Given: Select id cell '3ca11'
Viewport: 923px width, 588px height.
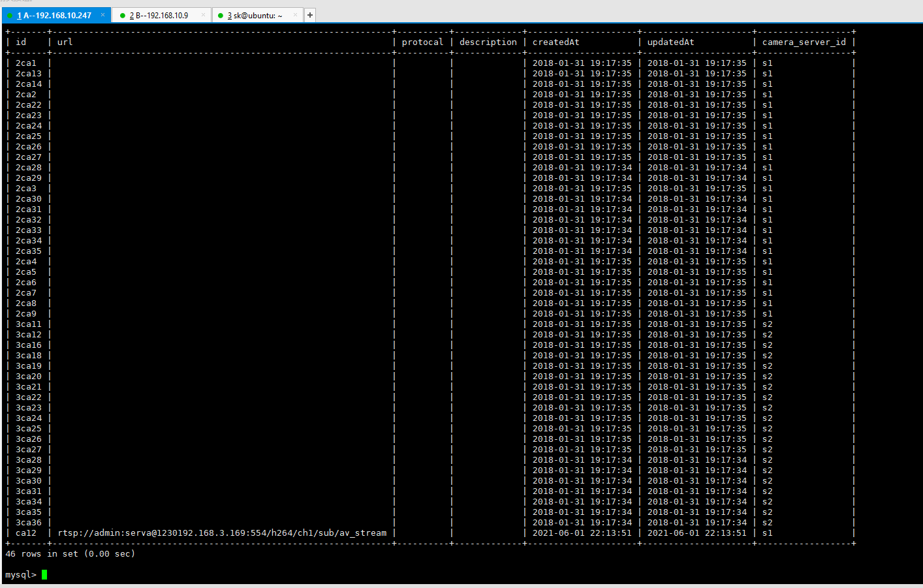Looking at the screenshot, I should (29, 324).
